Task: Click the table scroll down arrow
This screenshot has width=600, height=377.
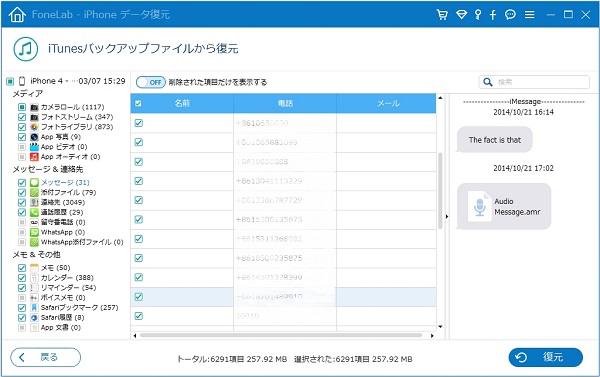Action: [x=440, y=326]
